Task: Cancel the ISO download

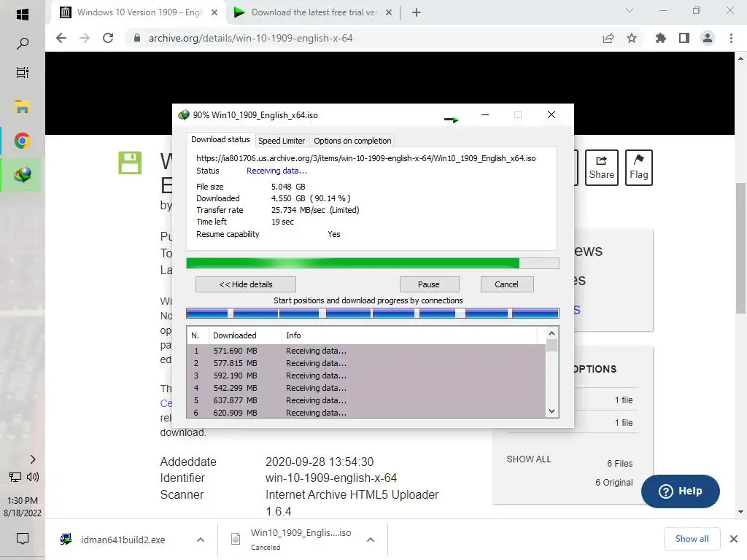Action: (x=506, y=284)
